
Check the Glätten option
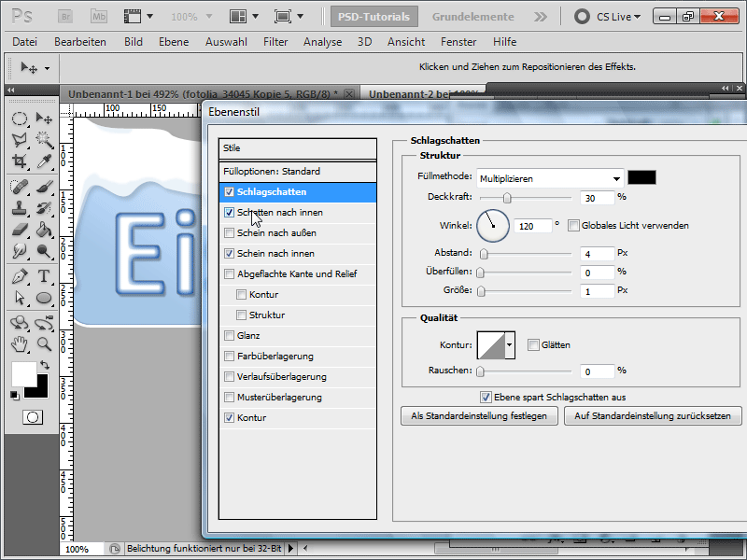533,344
